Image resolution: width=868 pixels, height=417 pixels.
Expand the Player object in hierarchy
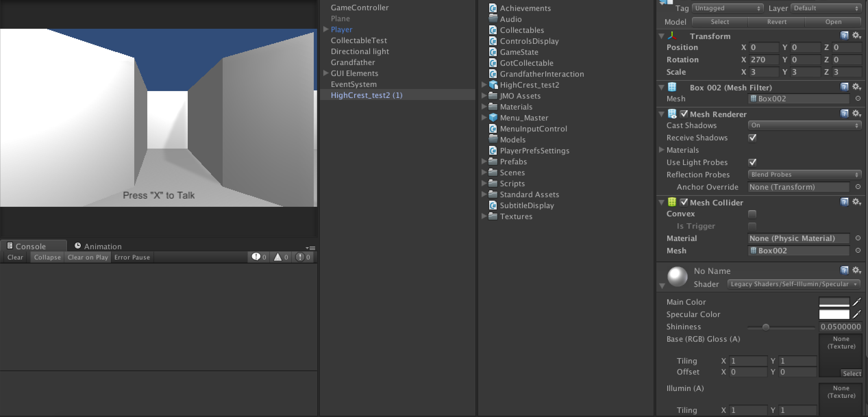326,29
